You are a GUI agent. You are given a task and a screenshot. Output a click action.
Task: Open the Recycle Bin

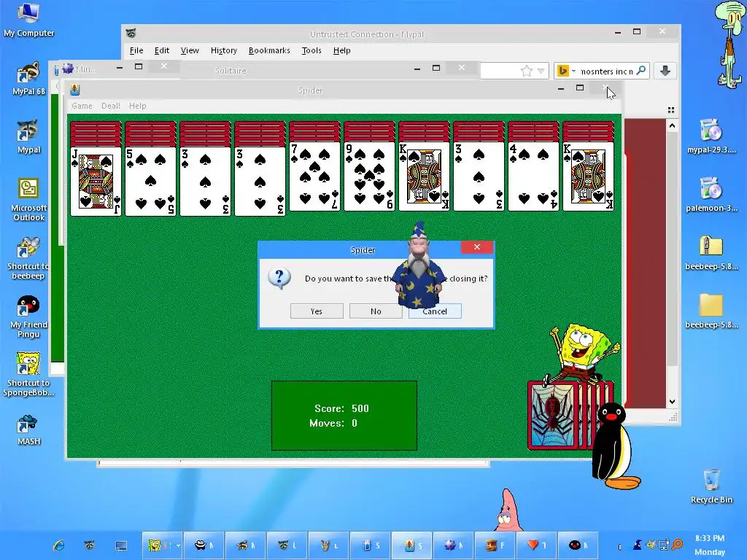click(711, 486)
